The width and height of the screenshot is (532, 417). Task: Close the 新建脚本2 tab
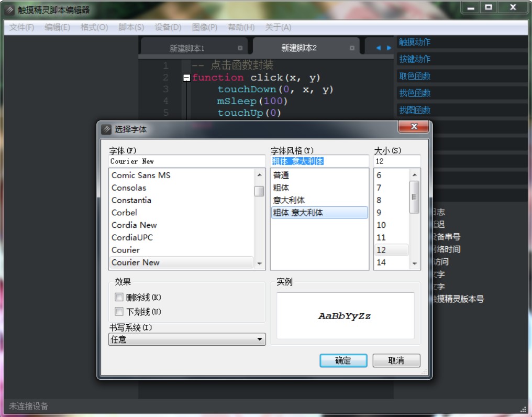pyautogui.click(x=352, y=48)
